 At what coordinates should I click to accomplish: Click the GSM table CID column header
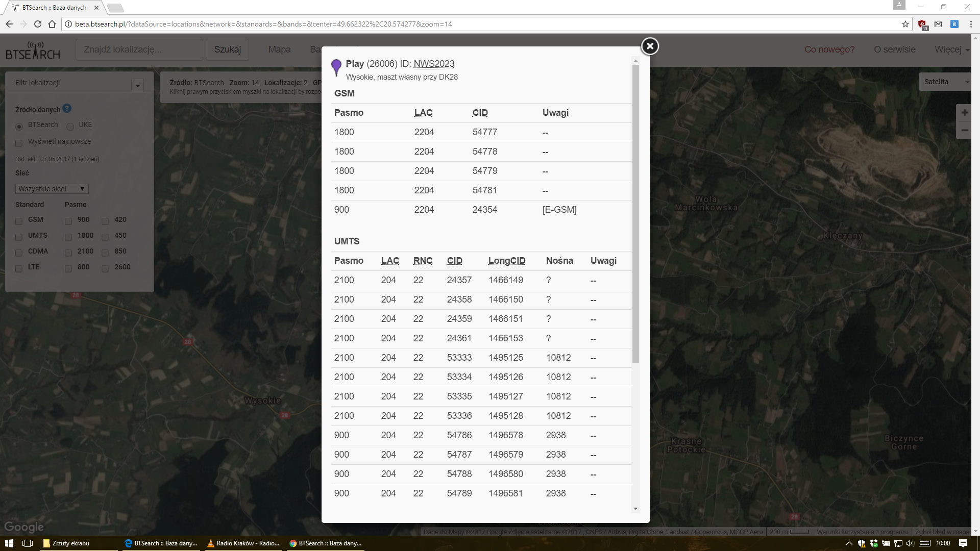pyautogui.click(x=480, y=113)
